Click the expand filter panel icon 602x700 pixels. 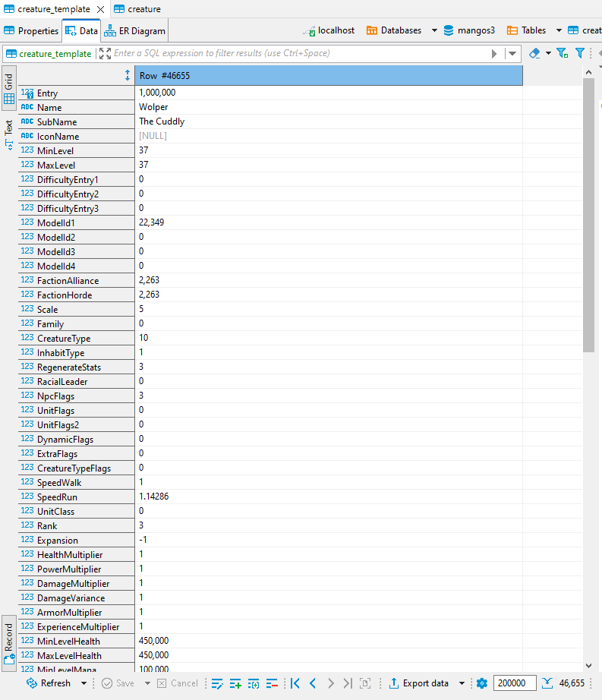coord(105,54)
